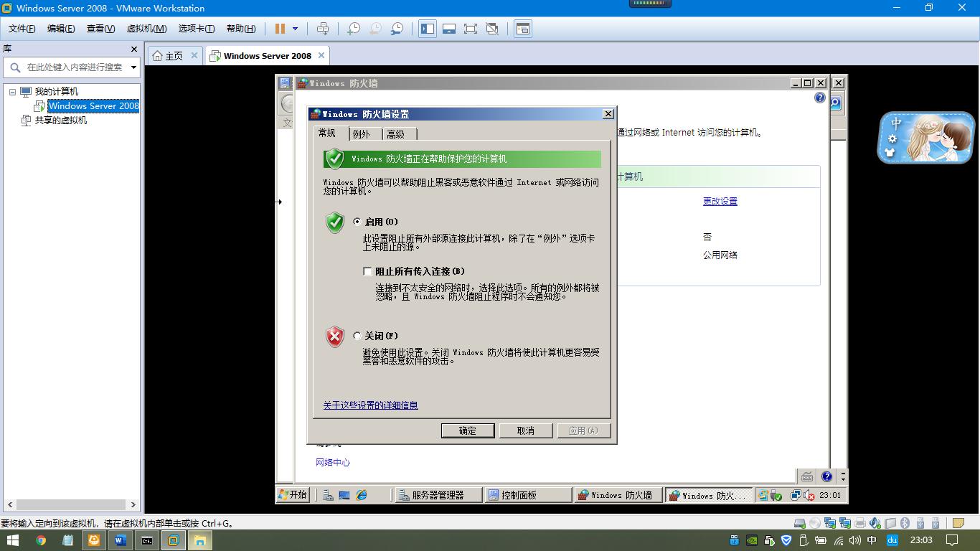Expand the library search options dropdown arrow
The image size is (980, 551).
click(133, 67)
